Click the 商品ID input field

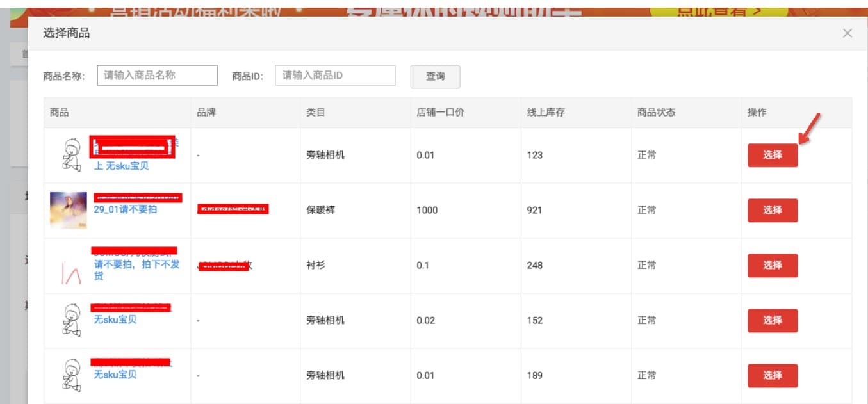point(334,75)
